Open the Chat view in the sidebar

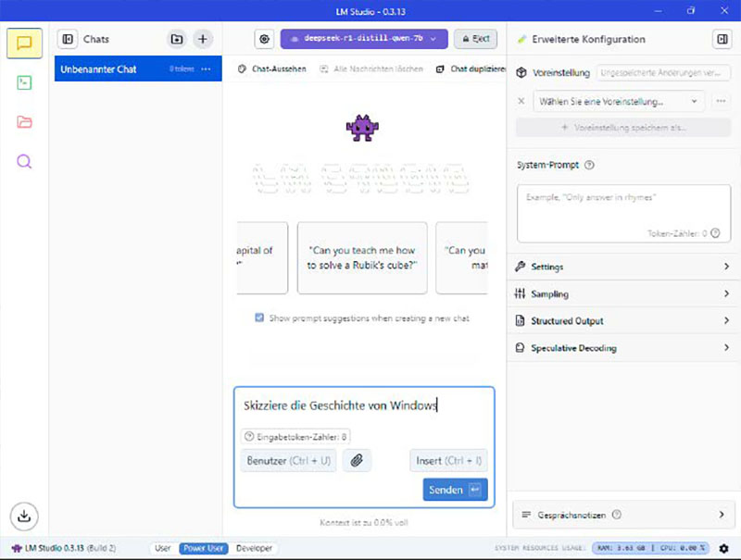pyautogui.click(x=24, y=43)
